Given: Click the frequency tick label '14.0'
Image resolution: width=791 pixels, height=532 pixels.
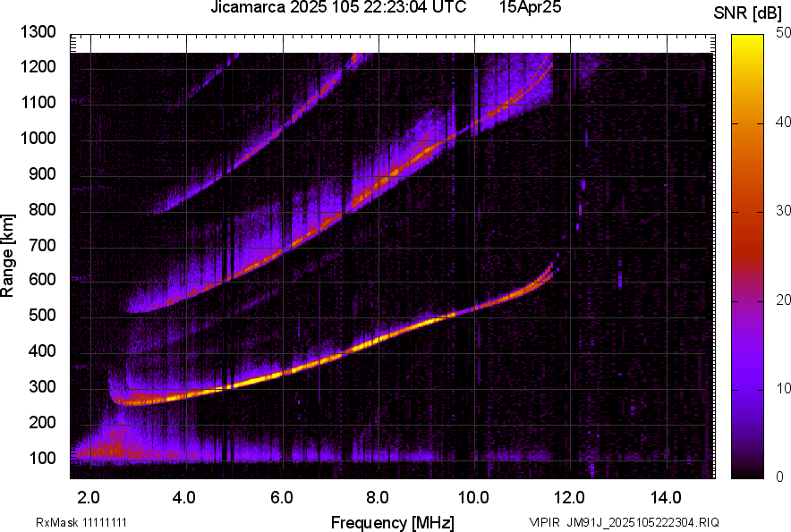Looking at the screenshot, I should (x=666, y=498).
